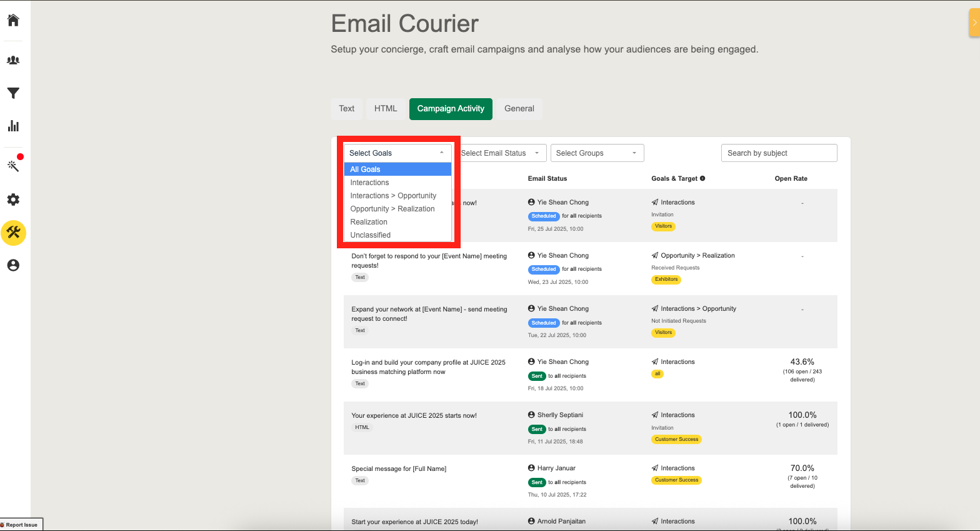Screen dimensions: 980x531
Task: Click Scheduled badge in the 23 Jul row
Action: [544, 270]
